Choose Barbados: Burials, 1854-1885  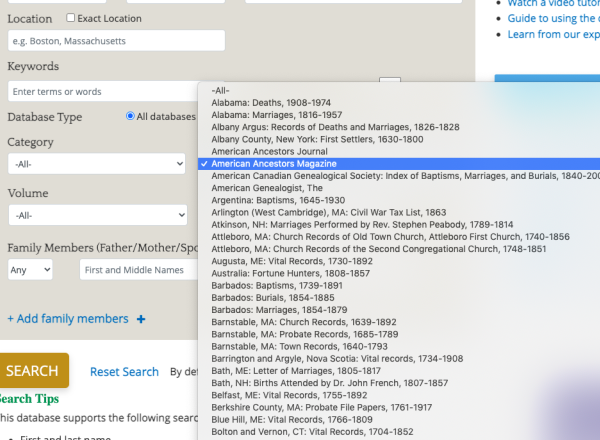(399, 298)
